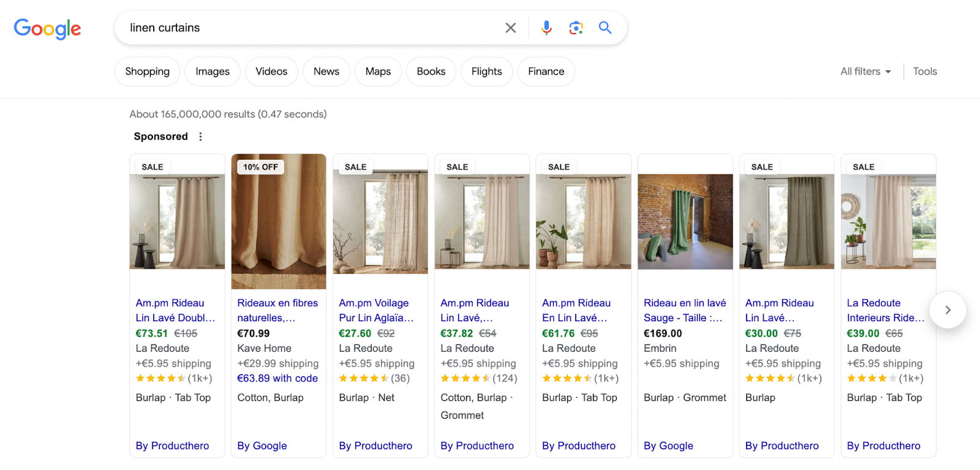The width and height of the screenshot is (980, 470).
Task: Click the beige curtain thumbnail priced €73.51
Action: point(177,222)
